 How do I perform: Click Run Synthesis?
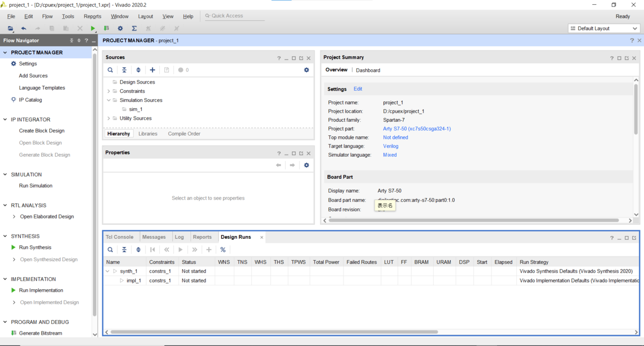pos(35,247)
